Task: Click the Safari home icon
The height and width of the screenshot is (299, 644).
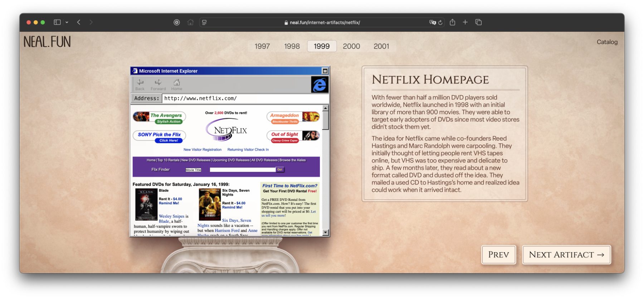Action: [x=190, y=22]
